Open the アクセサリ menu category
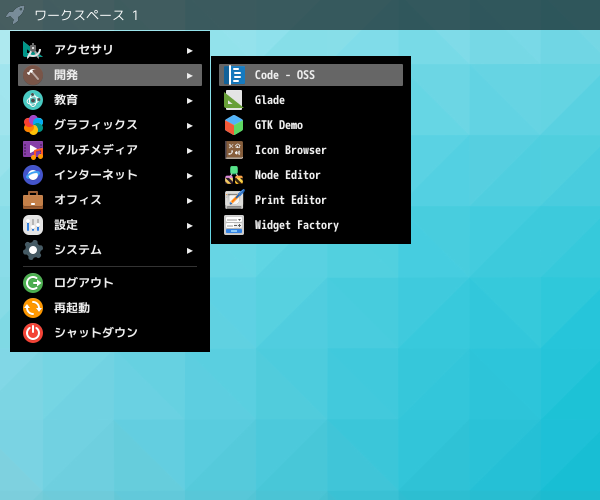 110,50
